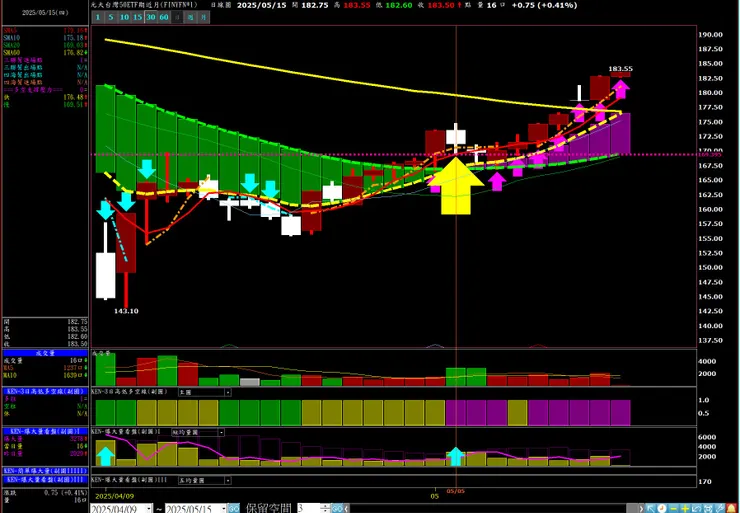
Task: Select the monthly (月) chart period button
Action: (203, 17)
